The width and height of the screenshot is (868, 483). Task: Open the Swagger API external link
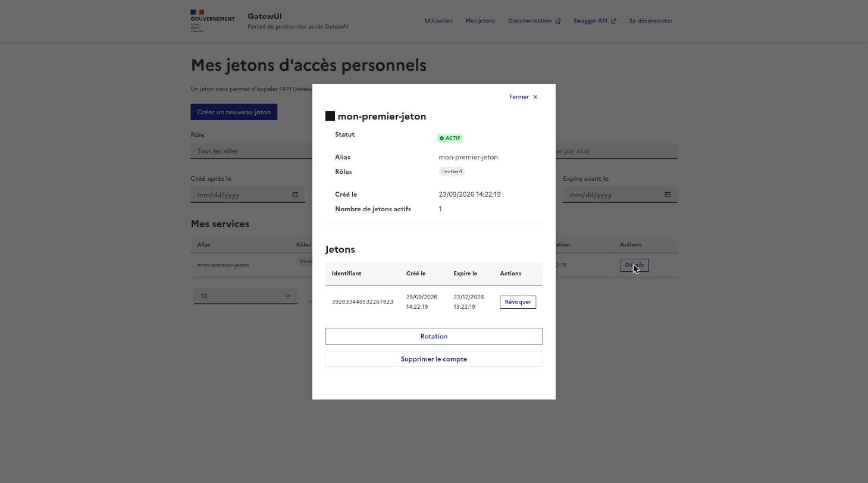(x=595, y=21)
